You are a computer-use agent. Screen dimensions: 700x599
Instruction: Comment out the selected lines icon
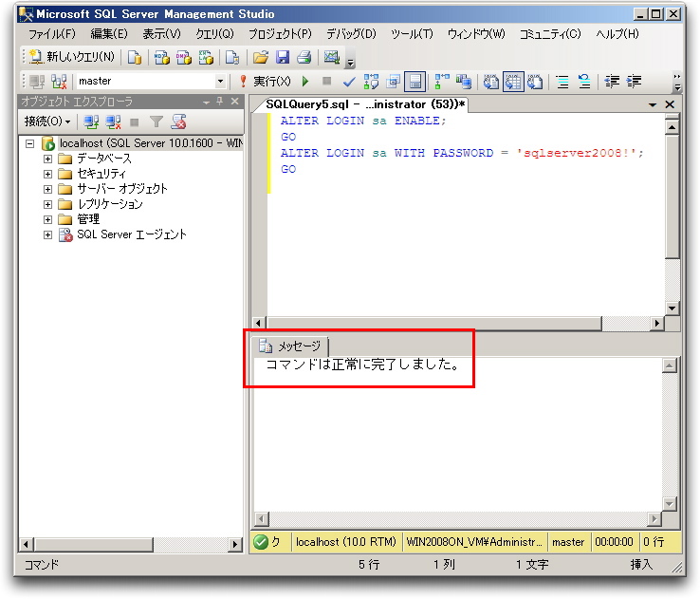point(562,82)
